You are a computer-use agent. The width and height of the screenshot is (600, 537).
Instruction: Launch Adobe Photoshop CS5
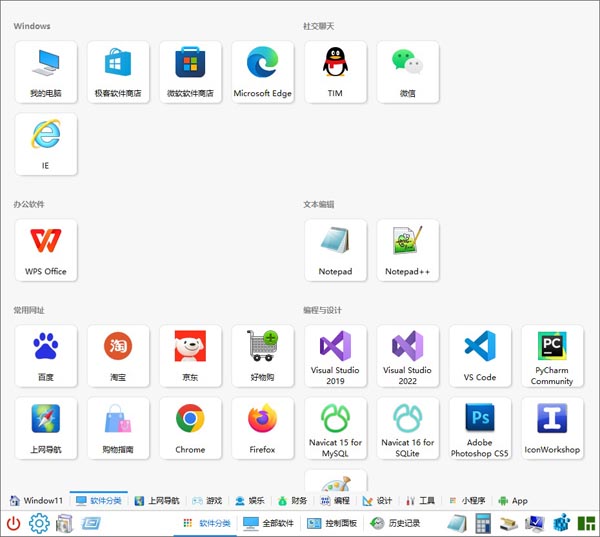click(480, 428)
